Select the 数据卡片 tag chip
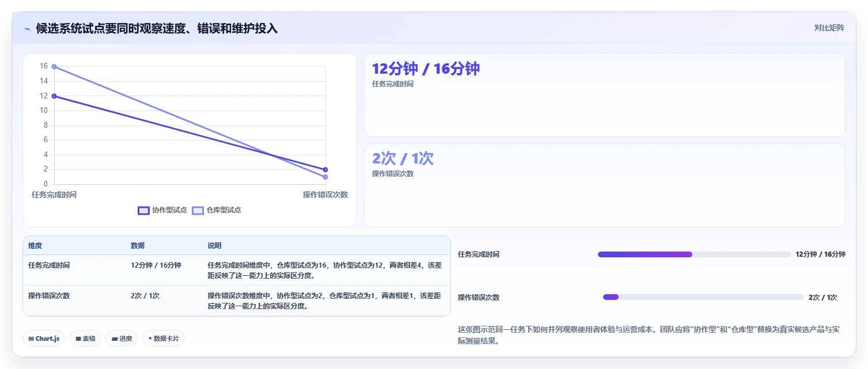Image resolution: width=868 pixels, height=369 pixels. 164,338
